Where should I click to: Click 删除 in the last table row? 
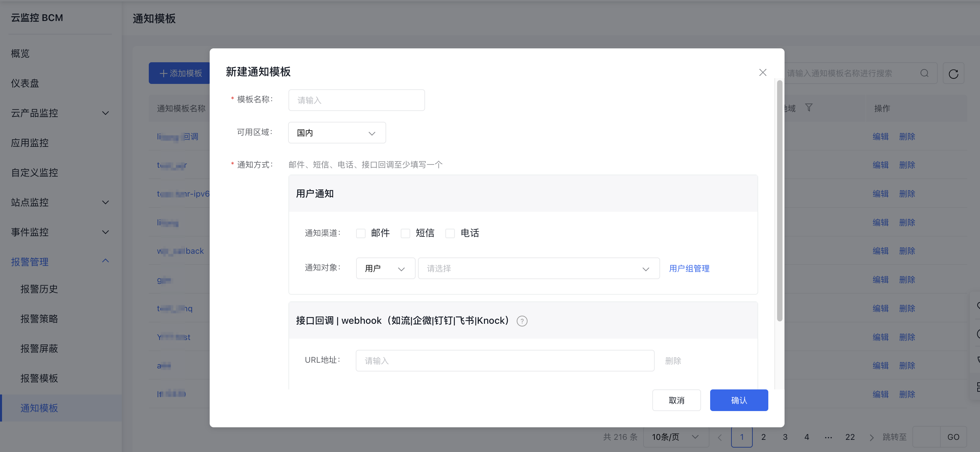[907, 394]
